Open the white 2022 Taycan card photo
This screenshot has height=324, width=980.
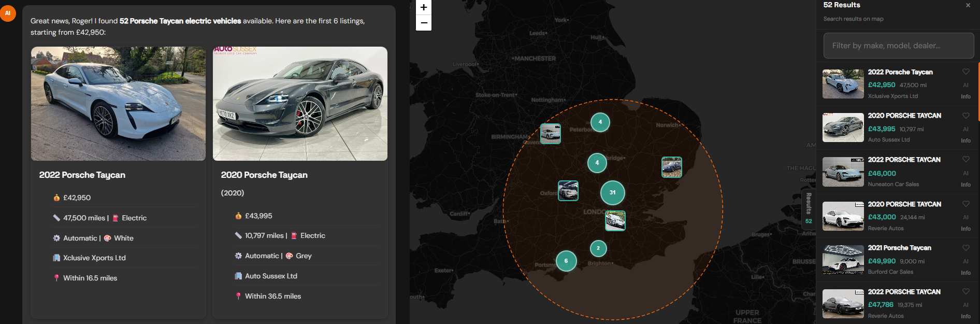(118, 104)
